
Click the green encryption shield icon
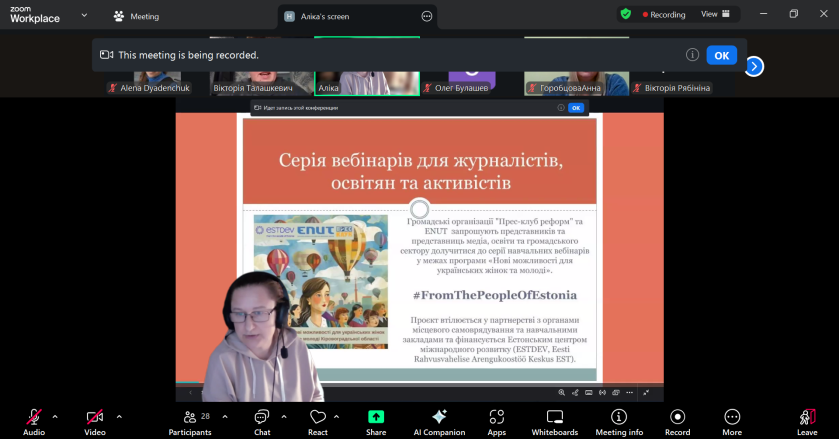coord(626,14)
